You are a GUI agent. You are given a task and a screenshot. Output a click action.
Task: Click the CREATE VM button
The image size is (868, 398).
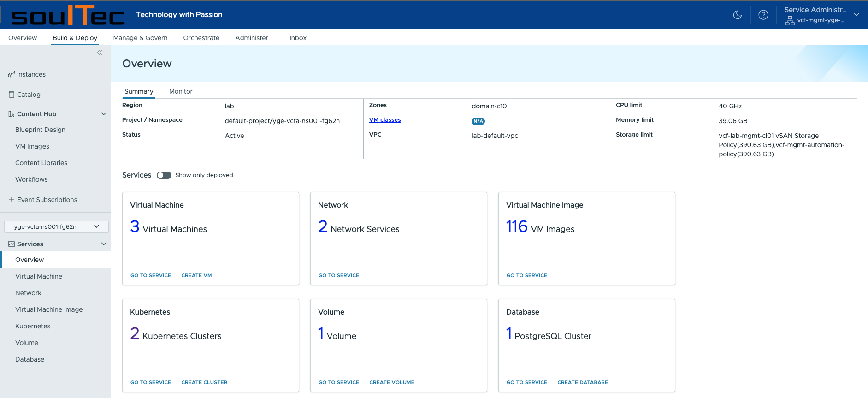coord(196,275)
